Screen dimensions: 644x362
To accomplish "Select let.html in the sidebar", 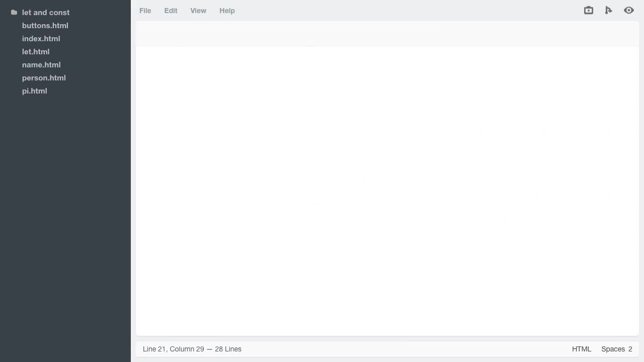I will 35,51.
